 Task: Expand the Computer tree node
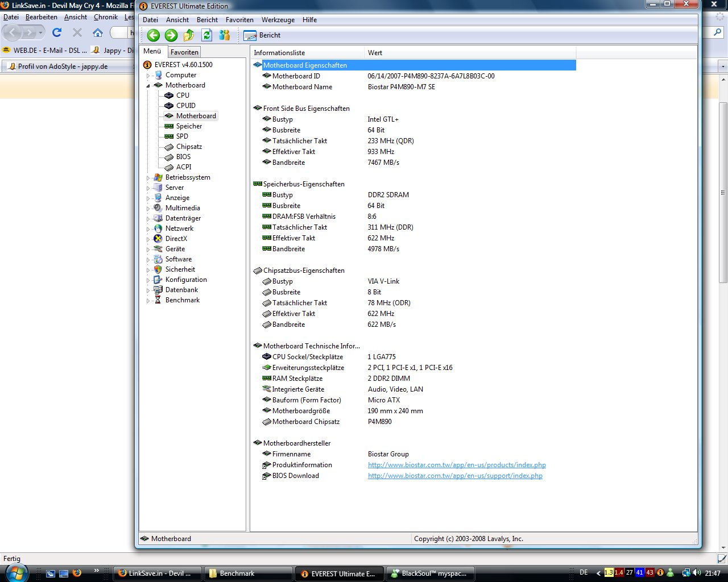click(148, 75)
